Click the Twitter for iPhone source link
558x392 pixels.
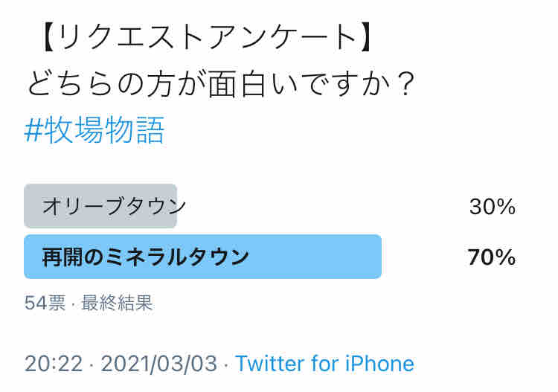(x=324, y=364)
